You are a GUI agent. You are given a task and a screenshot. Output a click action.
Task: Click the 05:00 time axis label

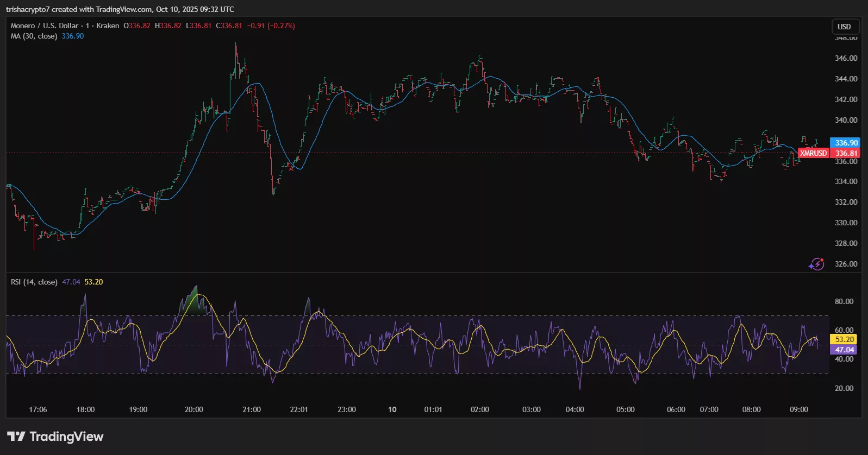click(x=625, y=409)
